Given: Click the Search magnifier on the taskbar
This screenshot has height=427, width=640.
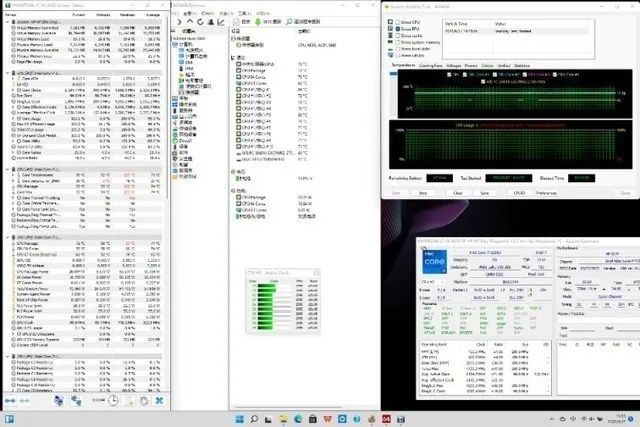Looking at the screenshot, I should pos(254,419).
